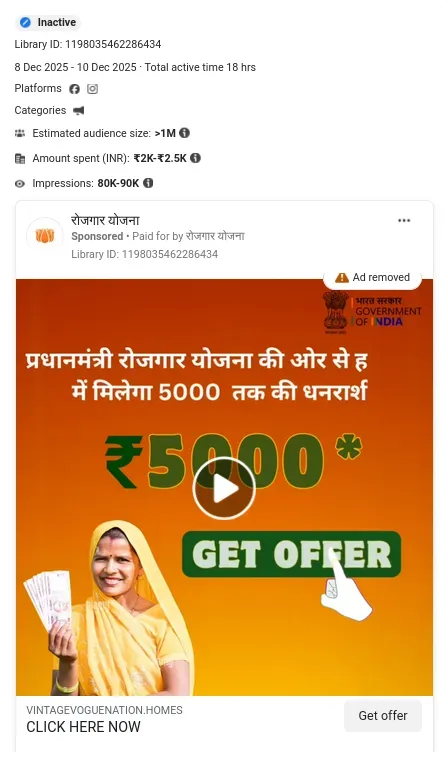Open the estimated audience size info tooltip
The height and width of the screenshot is (772, 447).
tap(185, 133)
